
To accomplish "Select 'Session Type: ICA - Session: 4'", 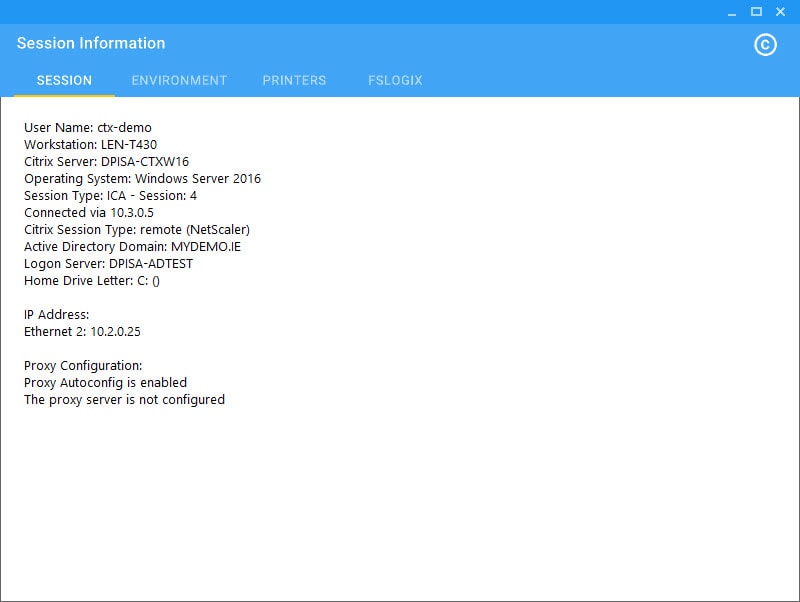I will click(110, 196).
